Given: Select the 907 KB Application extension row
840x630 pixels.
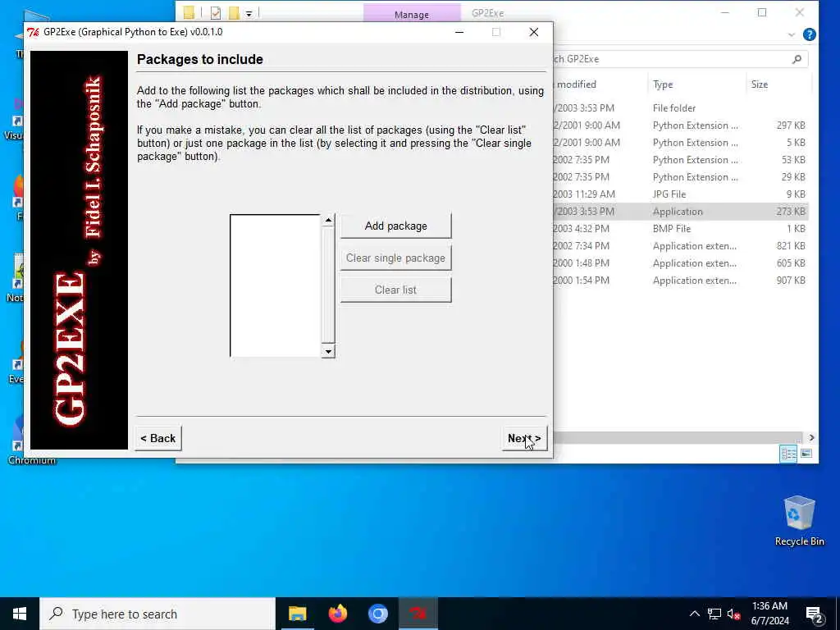Looking at the screenshot, I should pos(680,281).
